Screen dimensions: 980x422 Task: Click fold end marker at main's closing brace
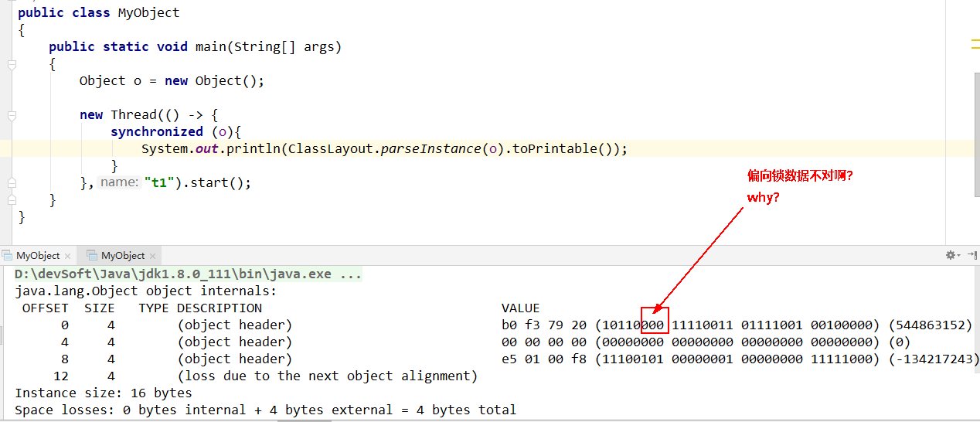coord(11,200)
